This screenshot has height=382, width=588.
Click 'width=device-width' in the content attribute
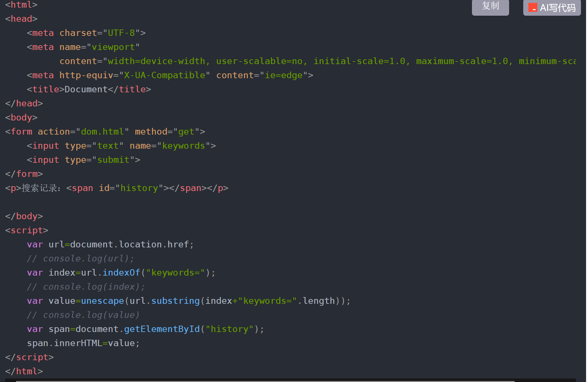point(156,61)
